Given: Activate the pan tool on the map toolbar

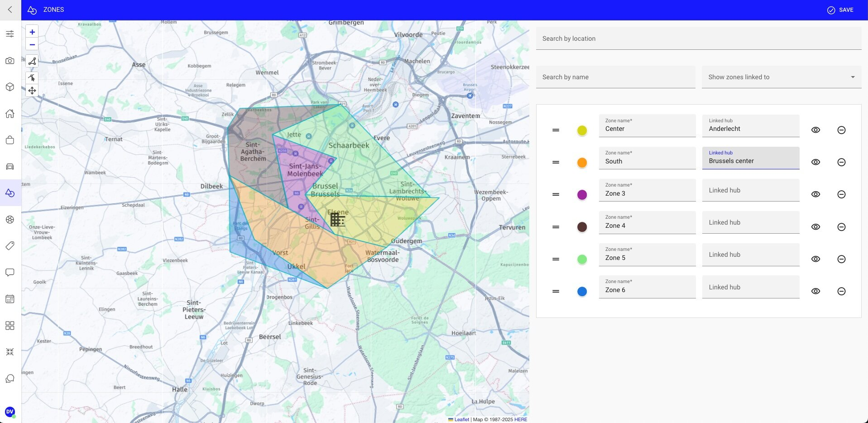Looking at the screenshot, I should pos(32,91).
